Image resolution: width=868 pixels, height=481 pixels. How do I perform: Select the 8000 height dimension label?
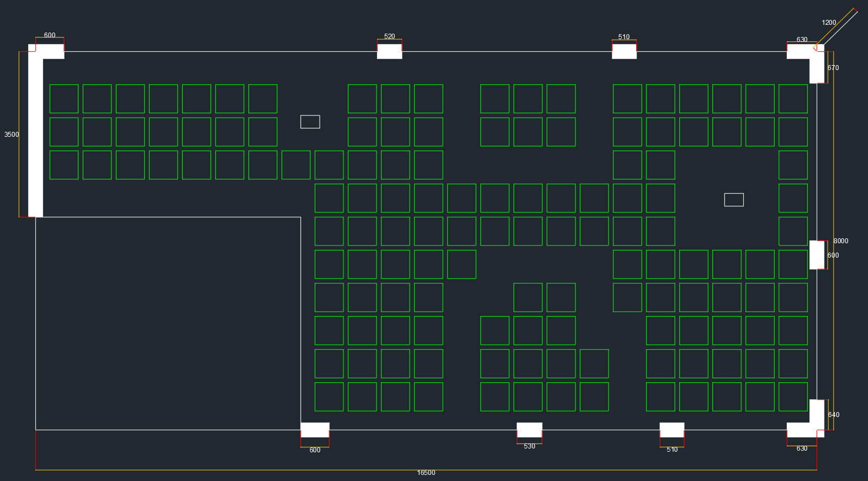tap(840, 241)
